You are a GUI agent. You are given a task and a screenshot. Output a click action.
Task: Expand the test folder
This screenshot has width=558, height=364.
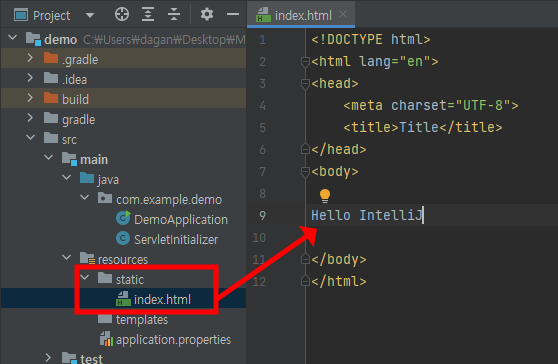[48, 357]
